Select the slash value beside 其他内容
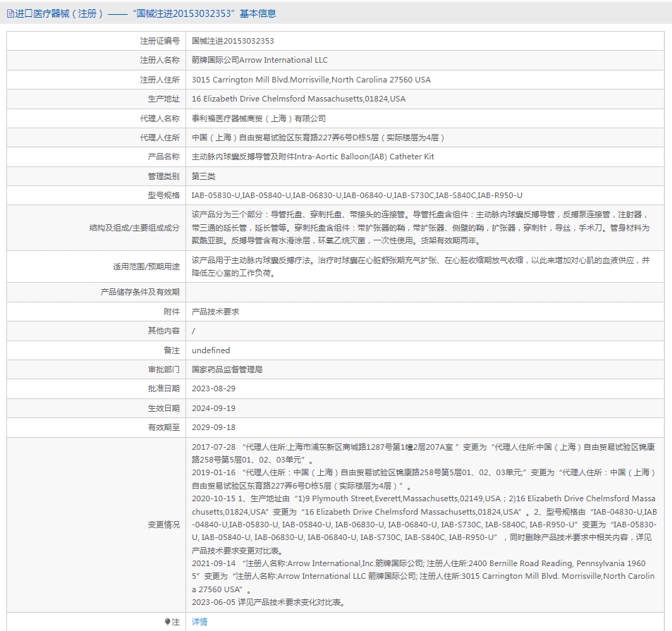 click(193, 331)
